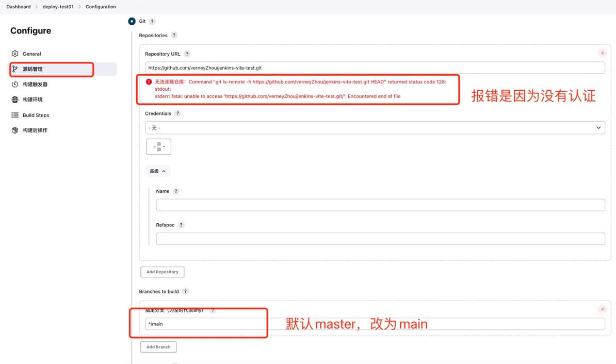Open the Credentials dropdown
616x364 pixels.
click(x=375, y=127)
